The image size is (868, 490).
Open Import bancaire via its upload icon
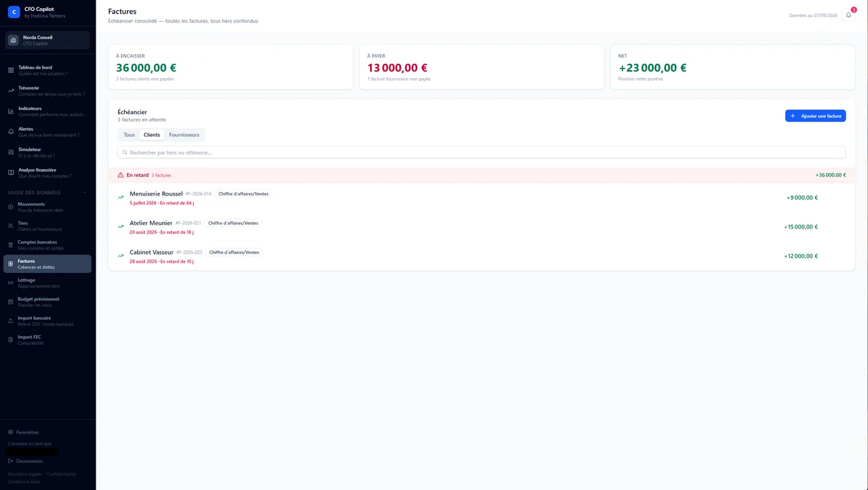tap(10, 321)
